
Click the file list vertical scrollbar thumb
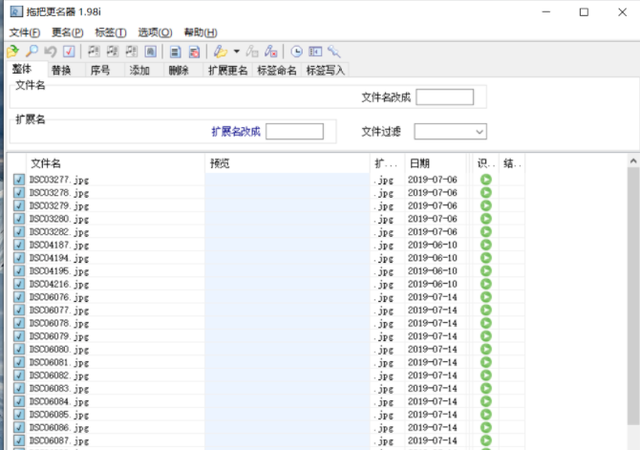click(633, 296)
